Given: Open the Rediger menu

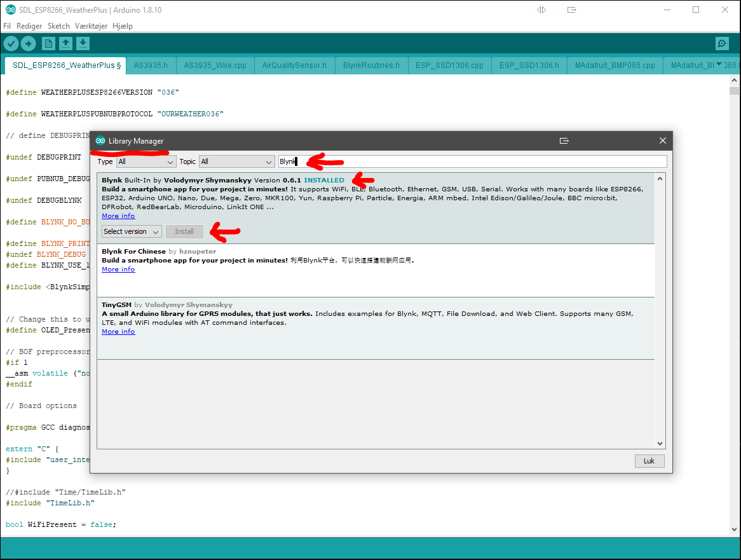Looking at the screenshot, I should pos(29,26).
